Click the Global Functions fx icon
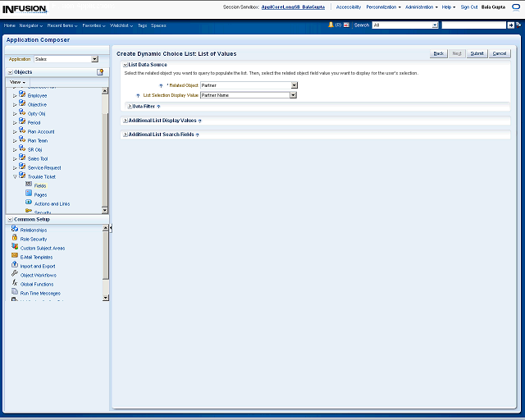This screenshot has height=420, width=525. [x=15, y=283]
